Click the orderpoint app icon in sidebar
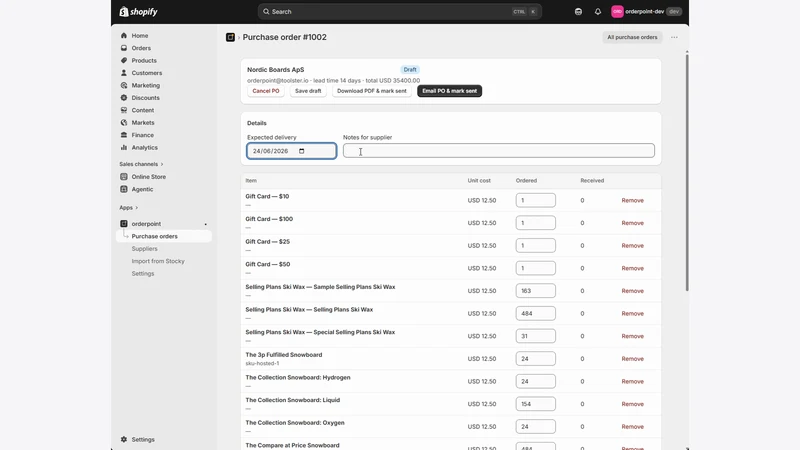This screenshot has width=800, height=450. coord(123,223)
